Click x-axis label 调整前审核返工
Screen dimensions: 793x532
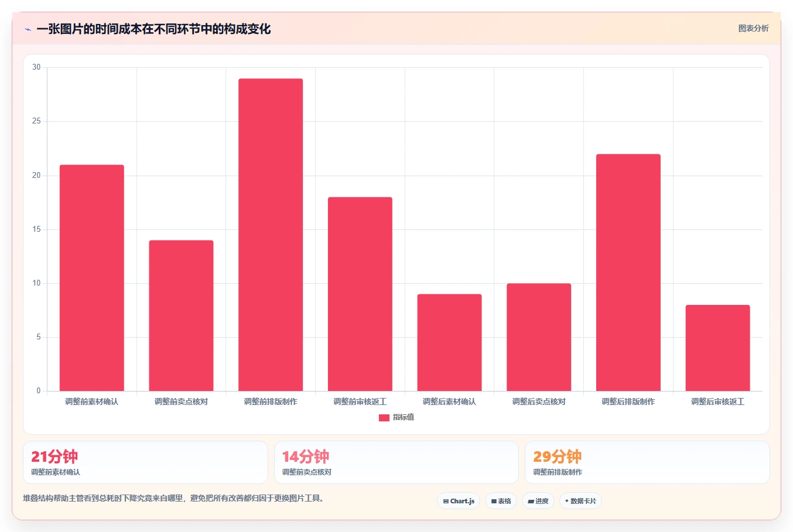(x=360, y=401)
